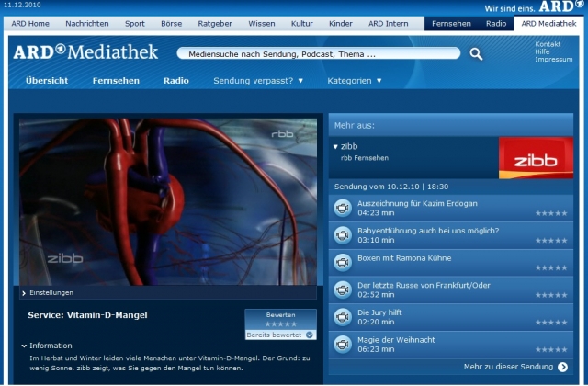Click camera icon beside Die Jury hilft

click(x=343, y=317)
